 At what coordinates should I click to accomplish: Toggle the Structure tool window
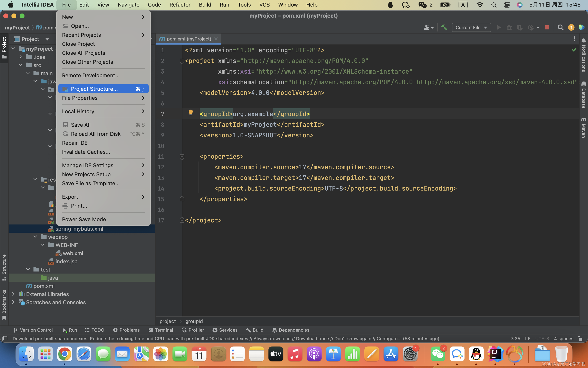[4, 267]
